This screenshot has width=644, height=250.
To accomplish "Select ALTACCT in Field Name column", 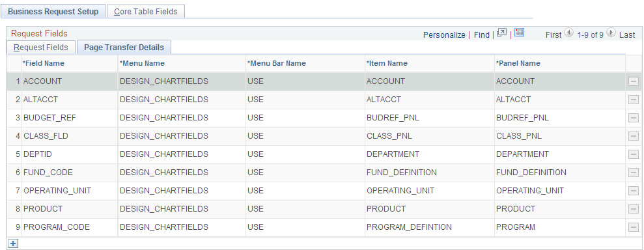I will click(x=40, y=100).
